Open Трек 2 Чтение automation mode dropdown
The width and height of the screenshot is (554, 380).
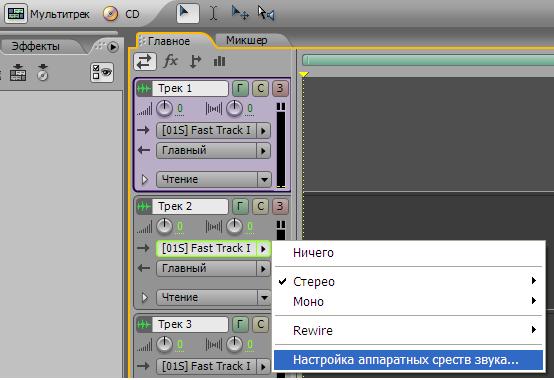[213, 297]
